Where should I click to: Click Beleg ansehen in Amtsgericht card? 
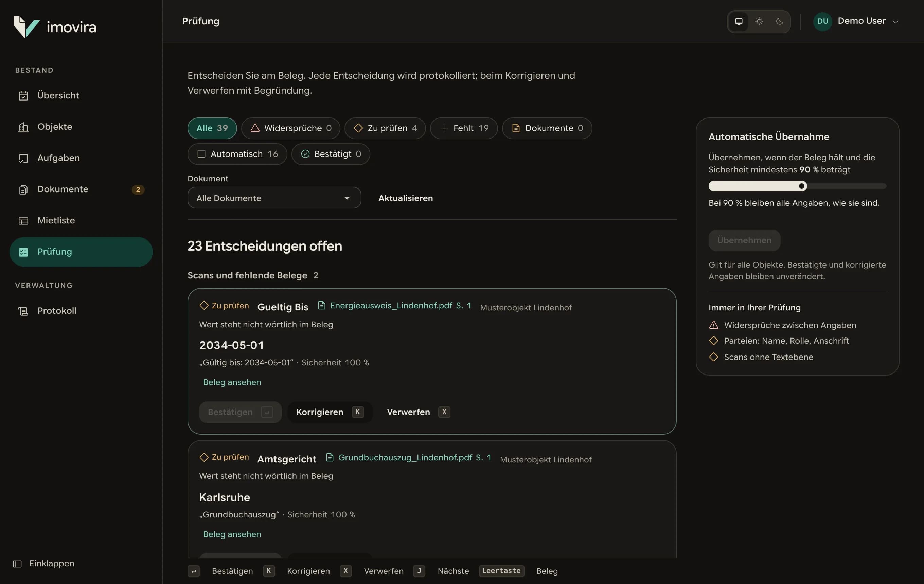[232, 534]
